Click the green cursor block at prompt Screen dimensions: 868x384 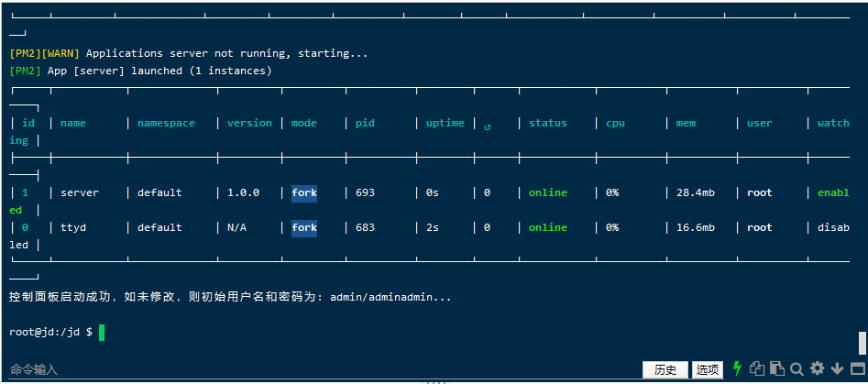click(102, 332)
